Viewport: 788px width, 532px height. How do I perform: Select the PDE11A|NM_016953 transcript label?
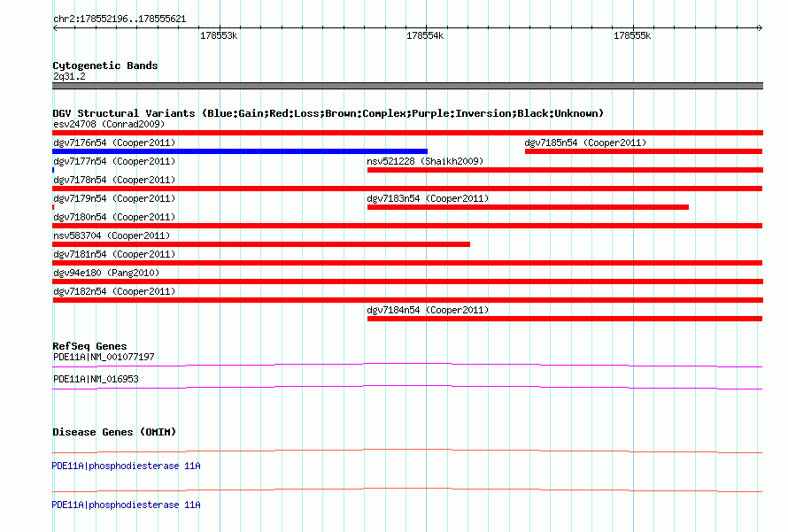96,379
